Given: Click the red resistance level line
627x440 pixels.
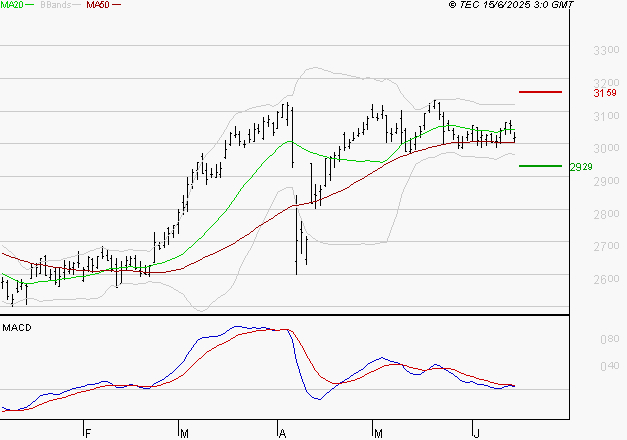Looking at the screenshot, I should 540,92.
